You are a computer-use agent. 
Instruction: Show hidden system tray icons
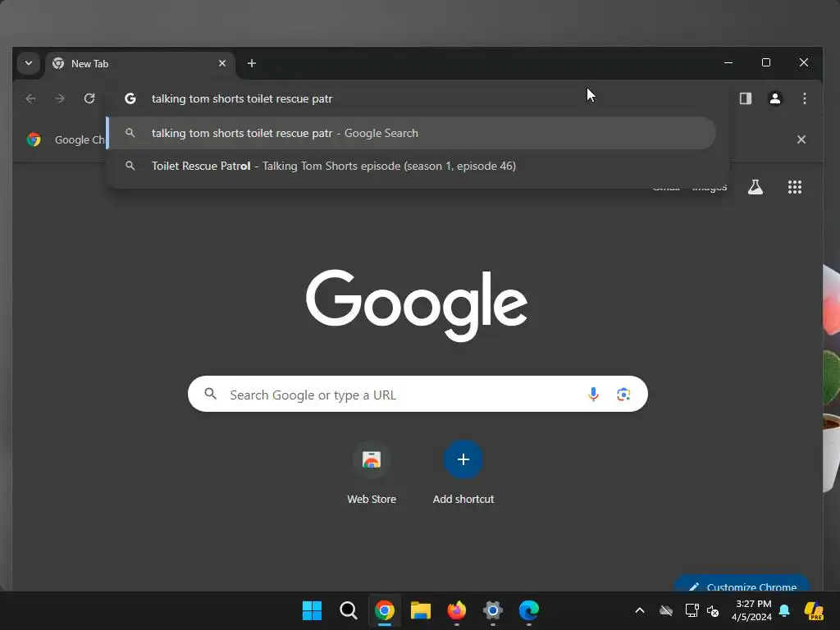(640, 610)
